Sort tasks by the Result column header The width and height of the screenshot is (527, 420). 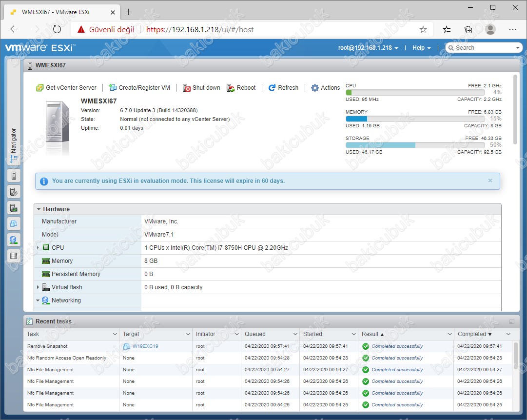click(372, 334)
